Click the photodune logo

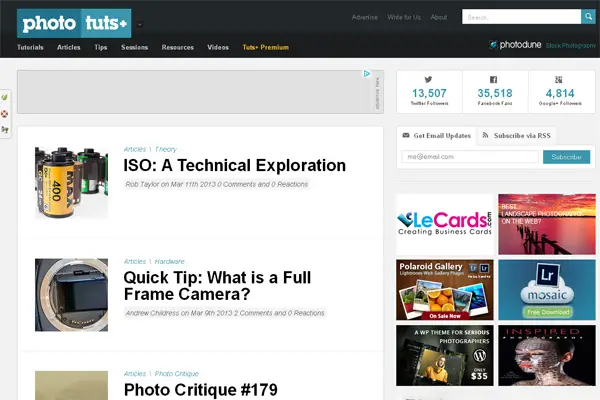point(515,45)
